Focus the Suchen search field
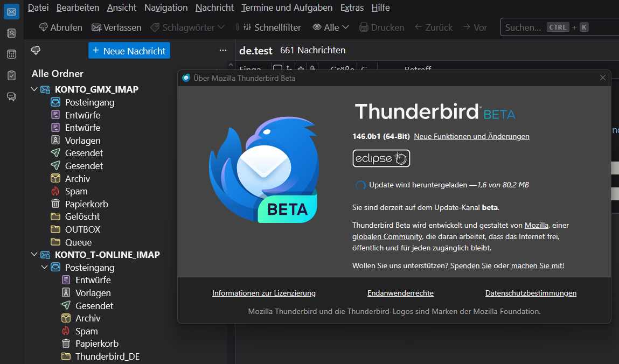 (560, 27)
